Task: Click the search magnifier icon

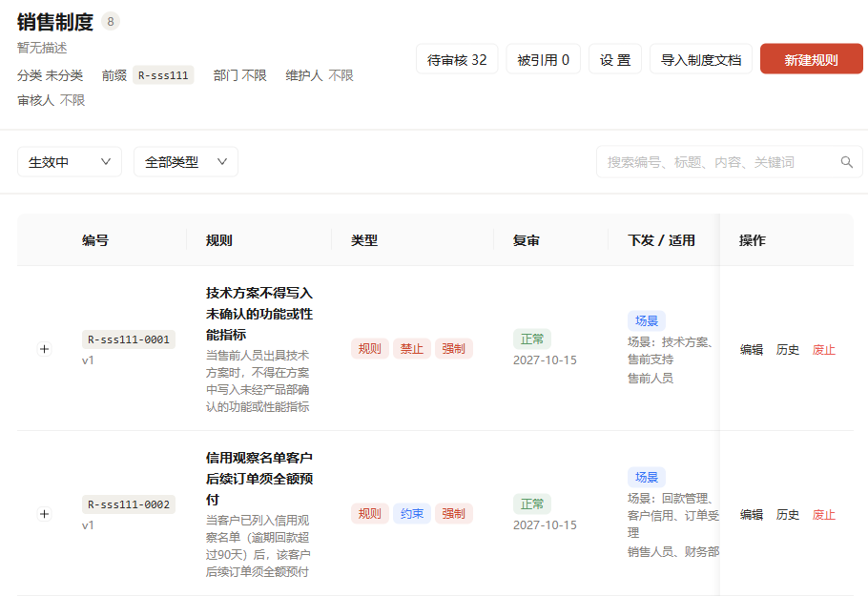Action: click(846, 162)
